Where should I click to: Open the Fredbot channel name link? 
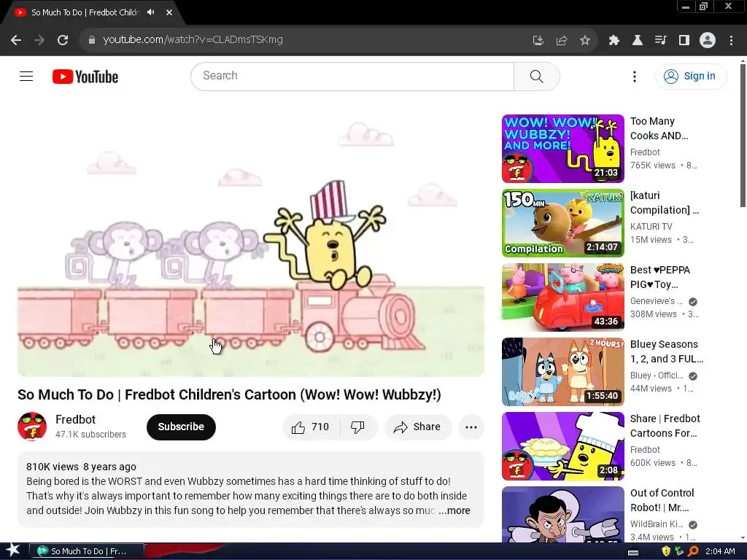pos(75,419)
